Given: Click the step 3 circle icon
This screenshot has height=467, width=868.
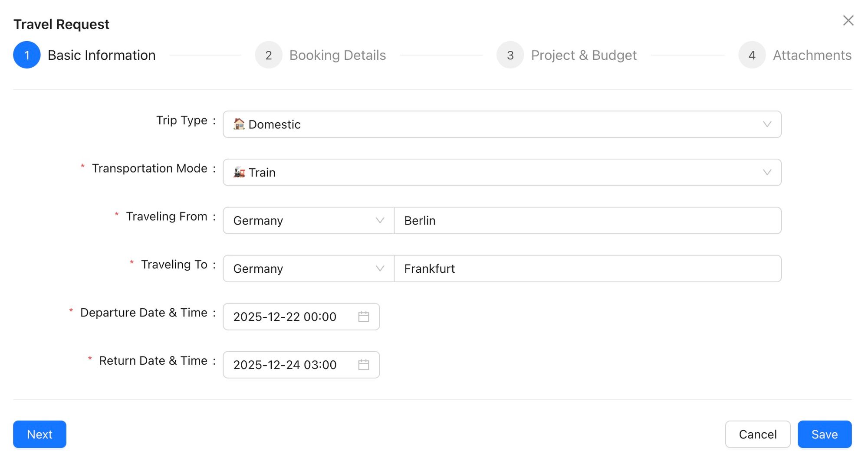Looking at the screenshot, I should [x=510, y=55].
